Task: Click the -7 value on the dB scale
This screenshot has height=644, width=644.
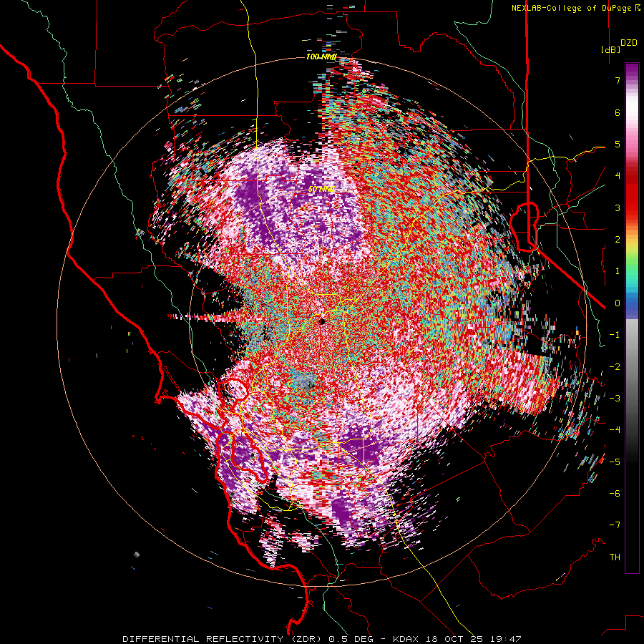Action: pyautogui.click(x=615, y=525)
